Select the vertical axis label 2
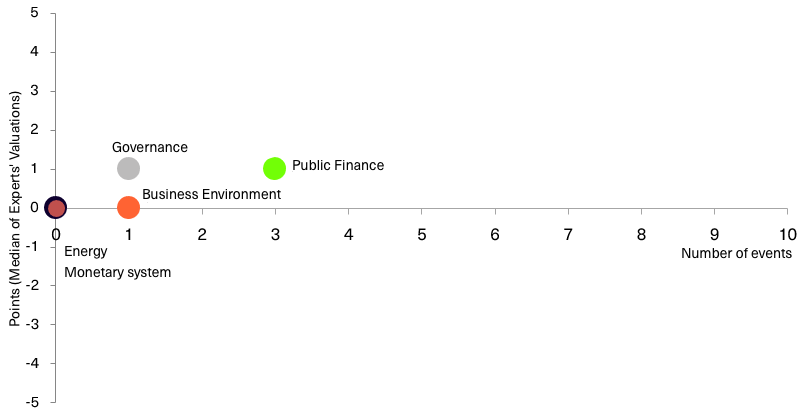 point(35,130)
